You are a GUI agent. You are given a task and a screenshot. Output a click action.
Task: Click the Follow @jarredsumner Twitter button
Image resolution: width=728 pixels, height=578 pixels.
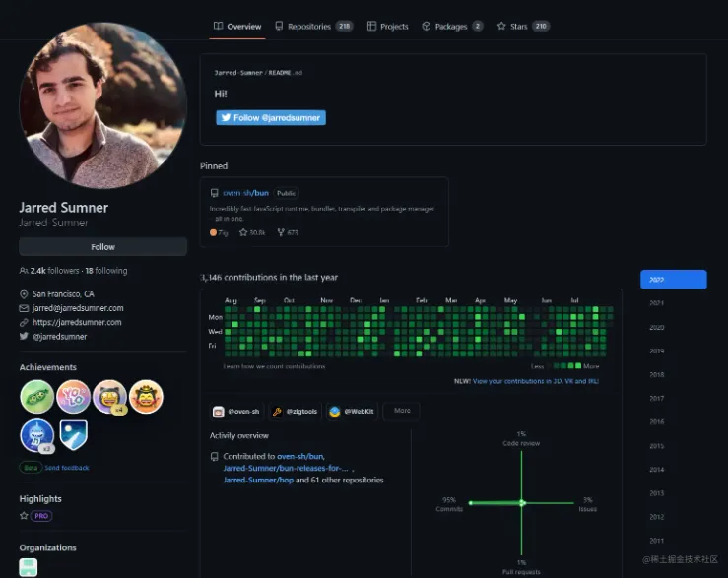point(271,117)
